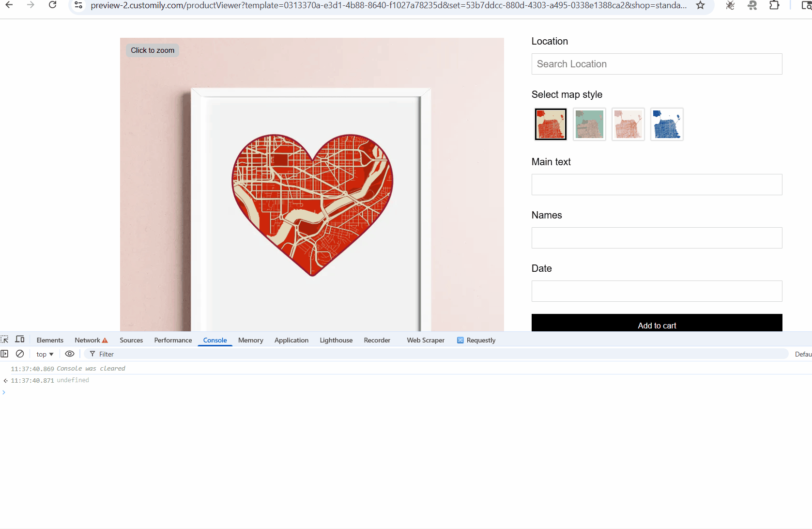
Task: Select the blue map style swatch
Action: tap(667, 124)
